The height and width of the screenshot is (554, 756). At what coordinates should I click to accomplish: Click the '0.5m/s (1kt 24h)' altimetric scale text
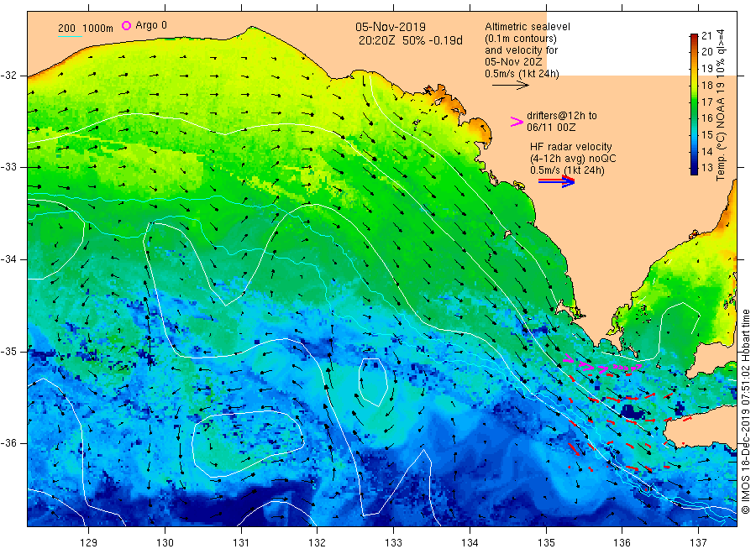click(522, 74)
